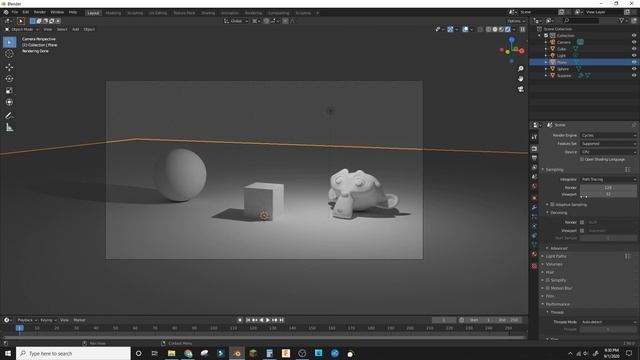Open the Render Engine dropdown
The height and width of the screenshot is (360, 640).
pos(608,135)
